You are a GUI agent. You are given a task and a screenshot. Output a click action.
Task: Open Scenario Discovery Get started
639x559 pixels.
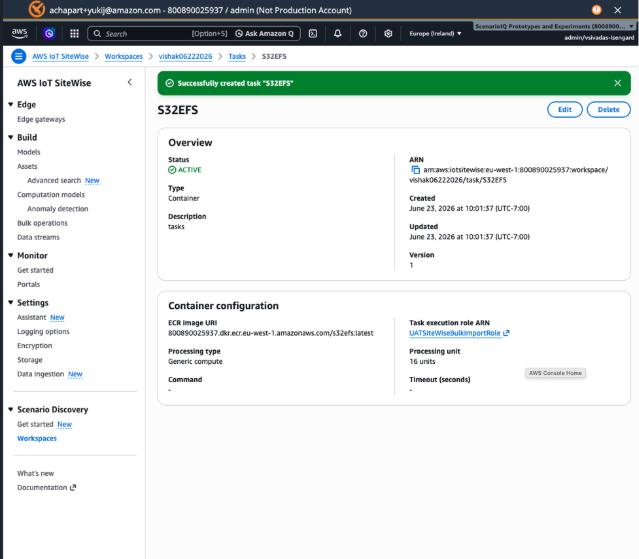35,424
